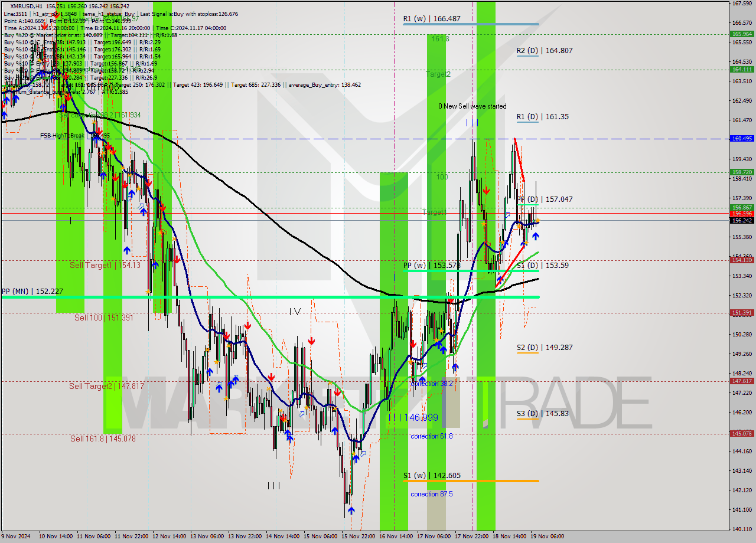Image resolution: width=756 pixels, height=543 pixels.
Task: Select the '| | | 146.999' wave label
Action: click(x=413, y=417)
